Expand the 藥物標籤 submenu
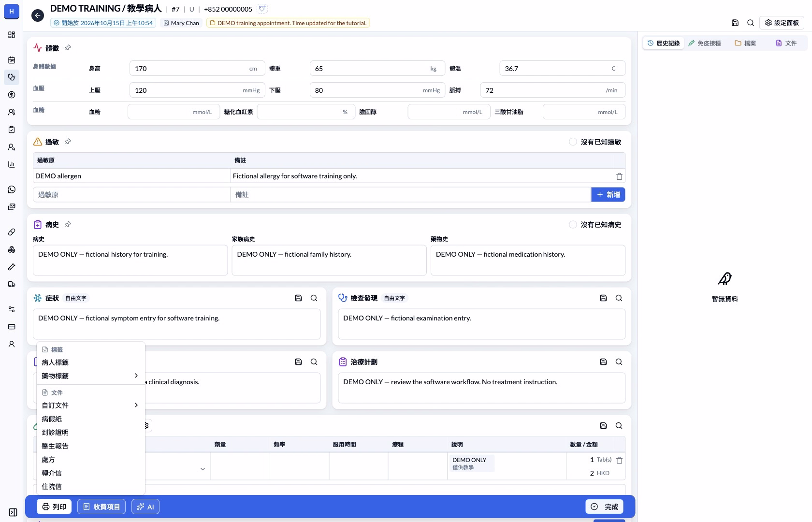Screen dimensions: 812x522 [x=90, y=376]
